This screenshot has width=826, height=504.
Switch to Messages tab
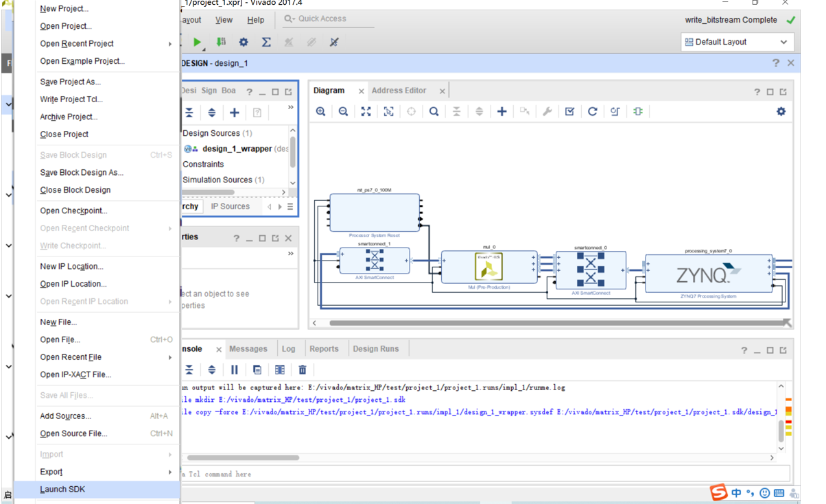248,349
